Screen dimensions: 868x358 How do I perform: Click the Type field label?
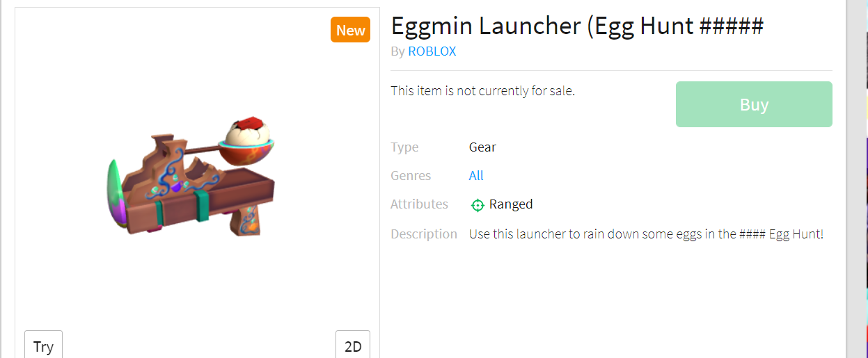[404, 147]
